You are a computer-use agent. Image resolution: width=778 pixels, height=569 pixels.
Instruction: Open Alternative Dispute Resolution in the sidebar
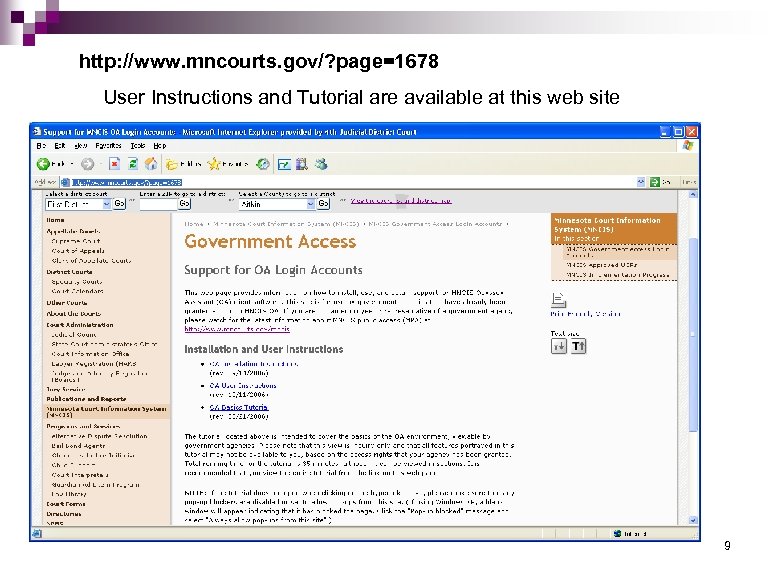tap(99, 436)
